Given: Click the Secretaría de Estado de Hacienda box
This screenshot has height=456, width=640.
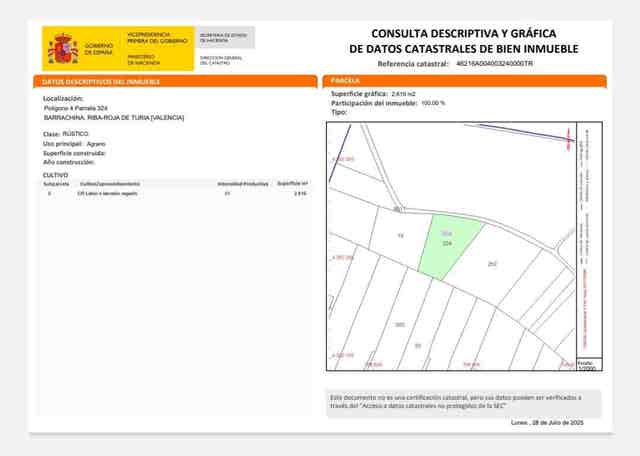Looking at the screenshot, I should [226, 38].
